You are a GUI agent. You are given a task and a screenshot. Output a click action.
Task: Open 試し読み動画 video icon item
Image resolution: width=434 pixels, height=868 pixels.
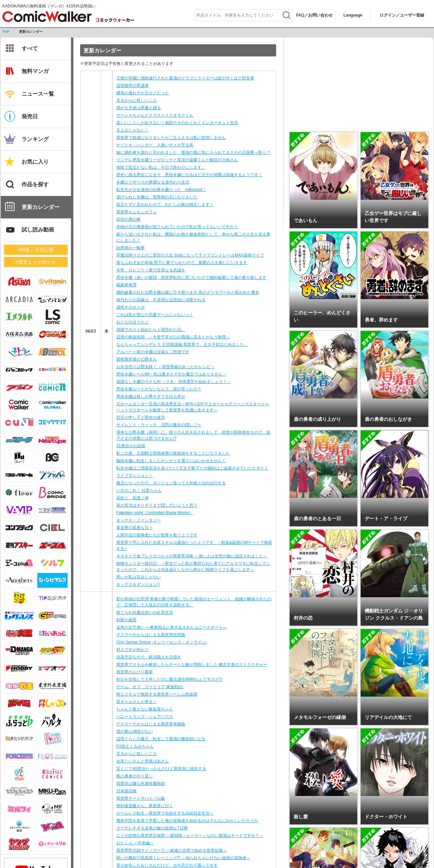click(x=36, y=230)
